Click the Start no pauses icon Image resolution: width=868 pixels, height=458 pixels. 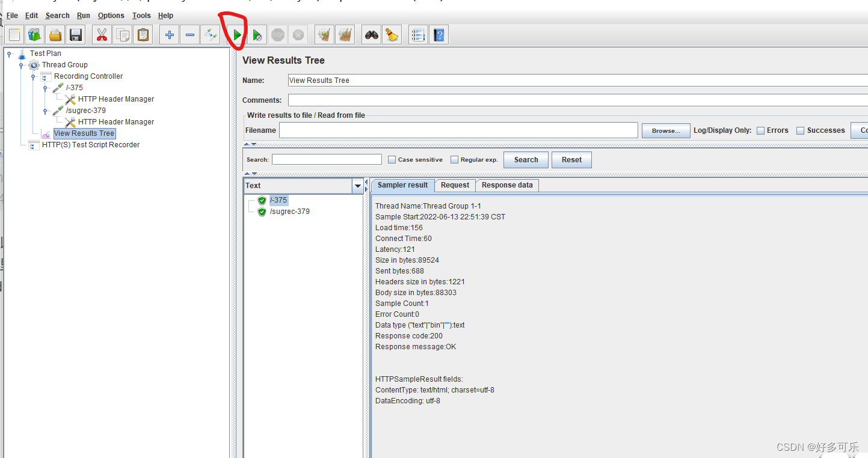tap(257, 35)
